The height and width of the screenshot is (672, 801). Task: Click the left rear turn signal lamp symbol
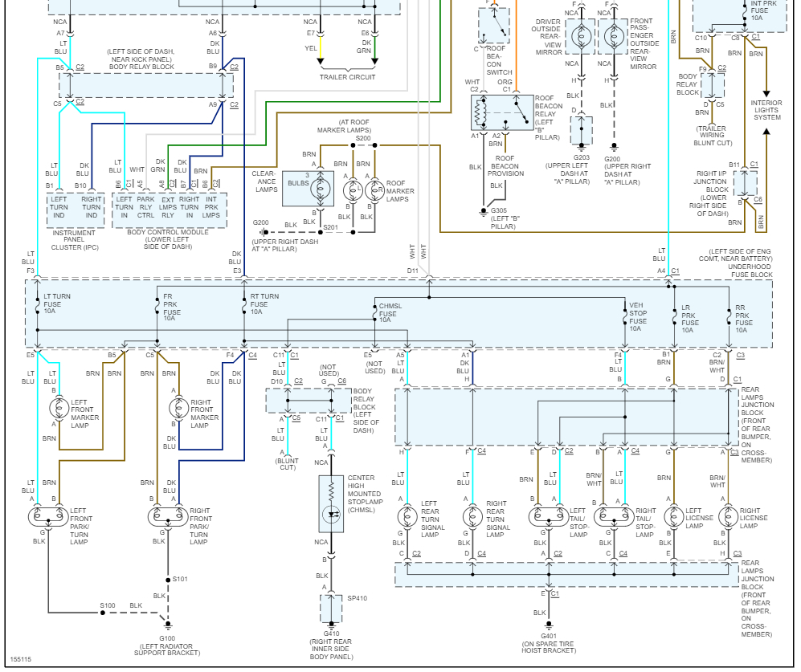coord(407,516)
